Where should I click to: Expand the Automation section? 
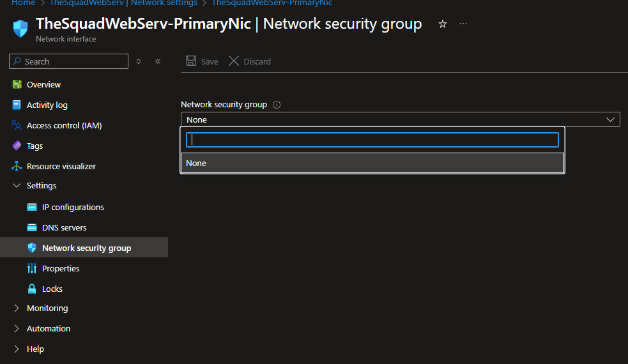[17, 328]
